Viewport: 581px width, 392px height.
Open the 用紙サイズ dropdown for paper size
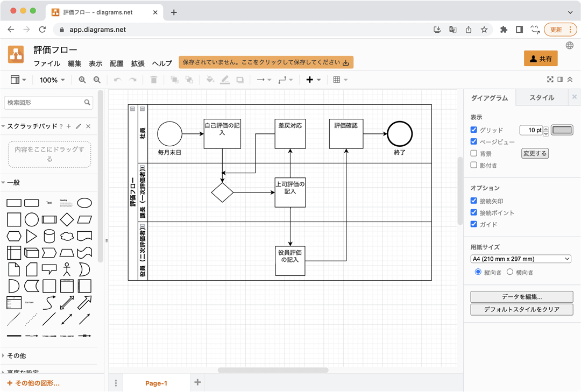coord(520,259)
